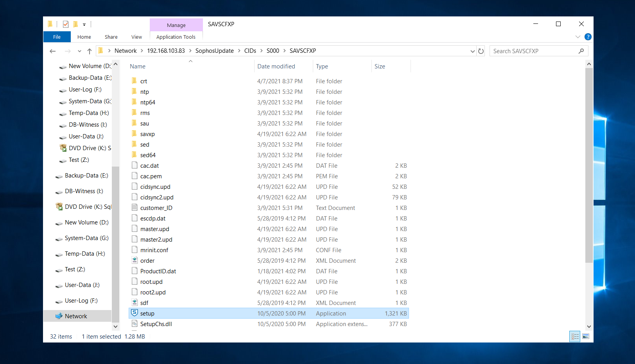
Task: Click the Properties quick access toolbar icon
Action: pos(66,24)
